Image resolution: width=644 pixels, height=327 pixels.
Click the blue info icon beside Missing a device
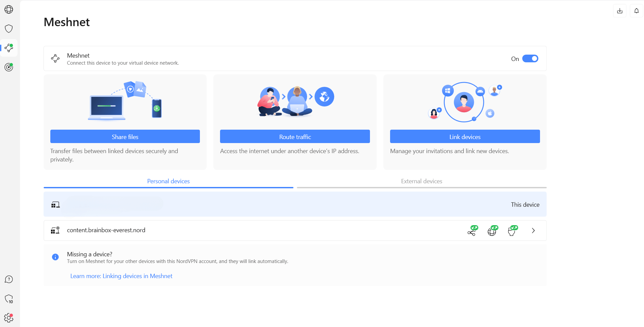55,257
